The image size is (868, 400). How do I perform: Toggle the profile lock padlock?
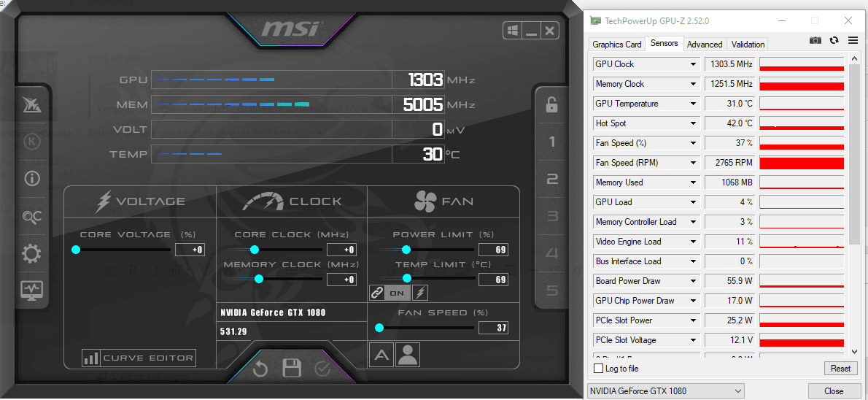click(551, 104)
